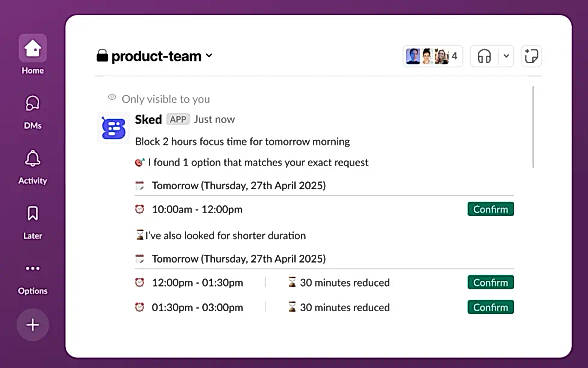Click the lock icon beside product-team
The height and width of the screenshot is (368, 588).
102,56
